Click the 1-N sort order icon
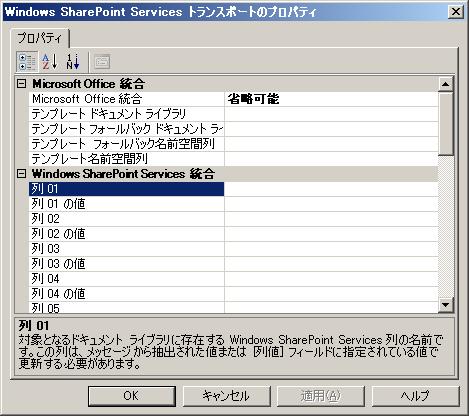 (73, 62)
